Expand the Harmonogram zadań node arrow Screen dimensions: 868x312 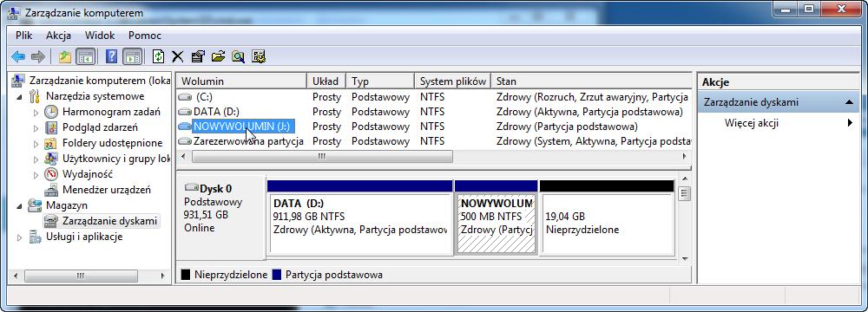tap(36, 113)
